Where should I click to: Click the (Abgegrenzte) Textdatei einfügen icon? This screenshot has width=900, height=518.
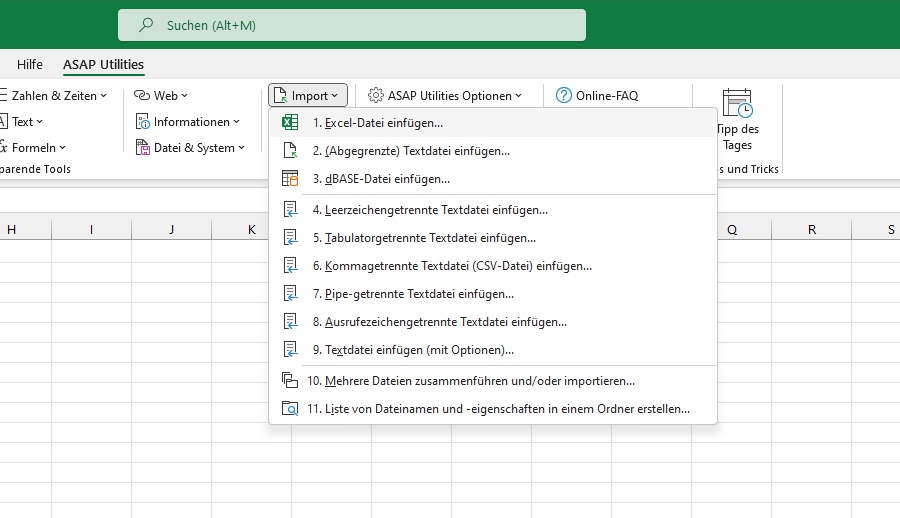(290, 150)
